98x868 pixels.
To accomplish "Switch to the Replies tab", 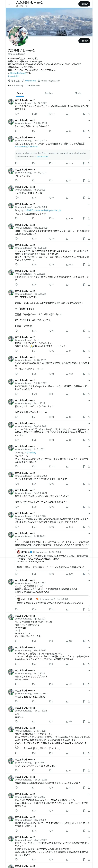I will point(49,93).
